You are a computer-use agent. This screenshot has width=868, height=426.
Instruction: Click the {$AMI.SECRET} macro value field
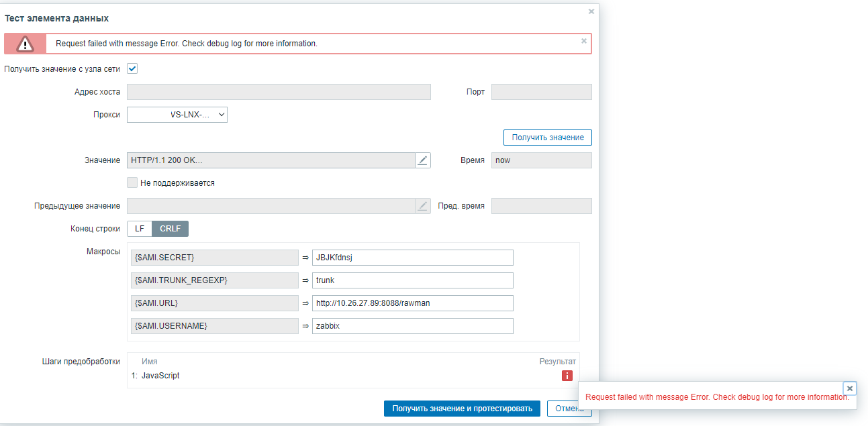tap(412, 258)
